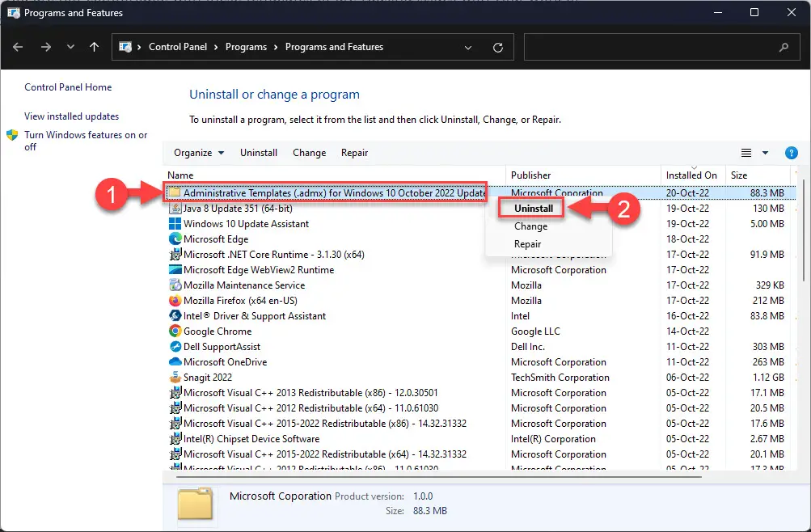Image resolution: width=811 pixels, height=532 pixels.
Task: Go up one level with Up arrow
Action: coord(94,47)
